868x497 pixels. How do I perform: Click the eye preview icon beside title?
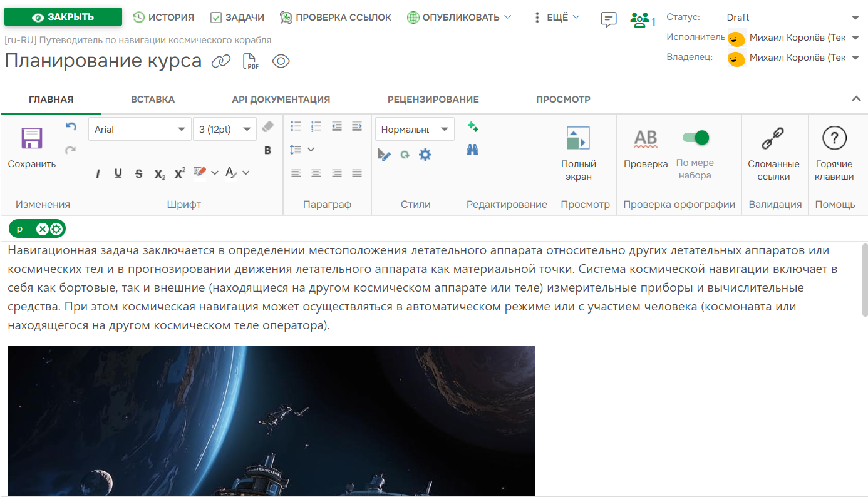point(281,61)
